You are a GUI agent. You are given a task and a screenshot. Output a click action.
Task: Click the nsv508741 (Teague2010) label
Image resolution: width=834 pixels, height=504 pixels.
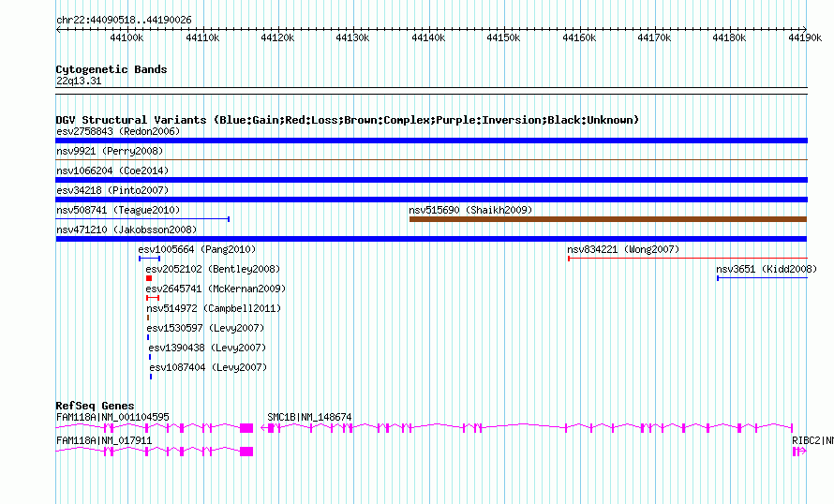coord(118,210)
